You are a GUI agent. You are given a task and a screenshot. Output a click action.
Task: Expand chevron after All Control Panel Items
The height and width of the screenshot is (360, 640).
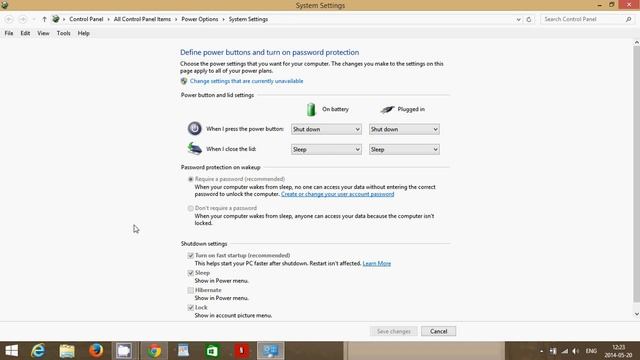[x=176, y=19]
